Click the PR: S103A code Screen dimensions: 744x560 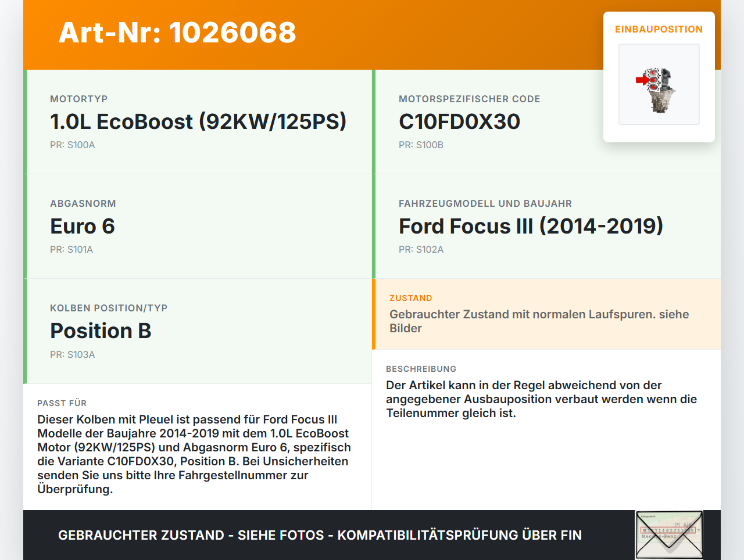(x=73, y=354)
